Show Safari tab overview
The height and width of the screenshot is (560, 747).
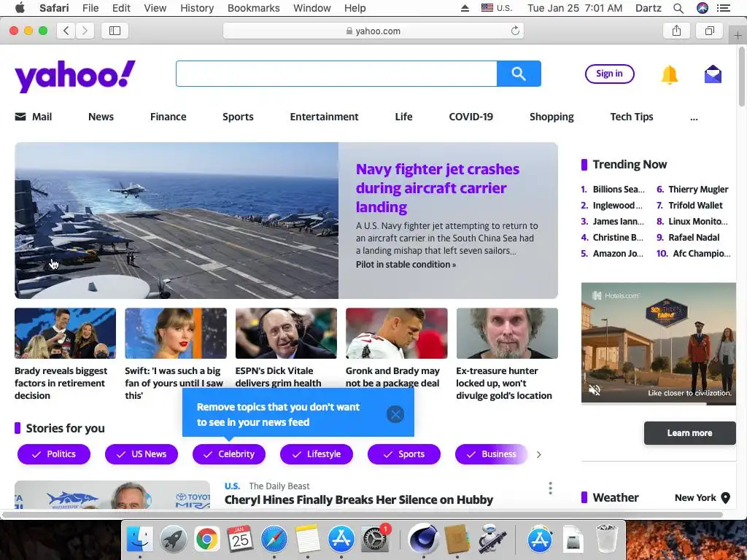[x=709, y=31]
